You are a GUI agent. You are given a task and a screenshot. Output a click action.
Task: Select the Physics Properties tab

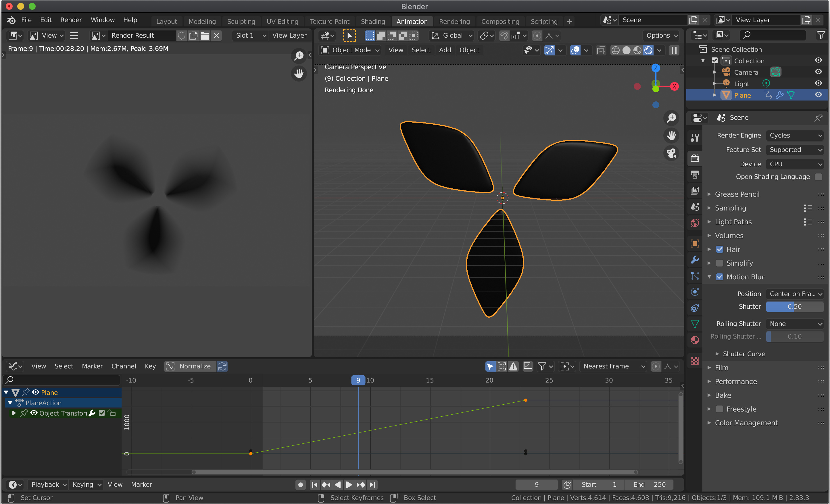[695, 291]
